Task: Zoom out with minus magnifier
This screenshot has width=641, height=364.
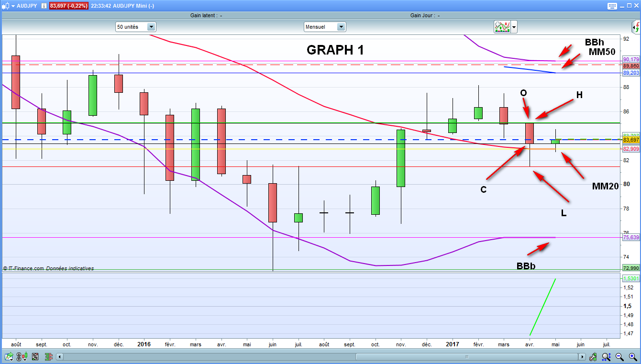Action: point(619,356)
